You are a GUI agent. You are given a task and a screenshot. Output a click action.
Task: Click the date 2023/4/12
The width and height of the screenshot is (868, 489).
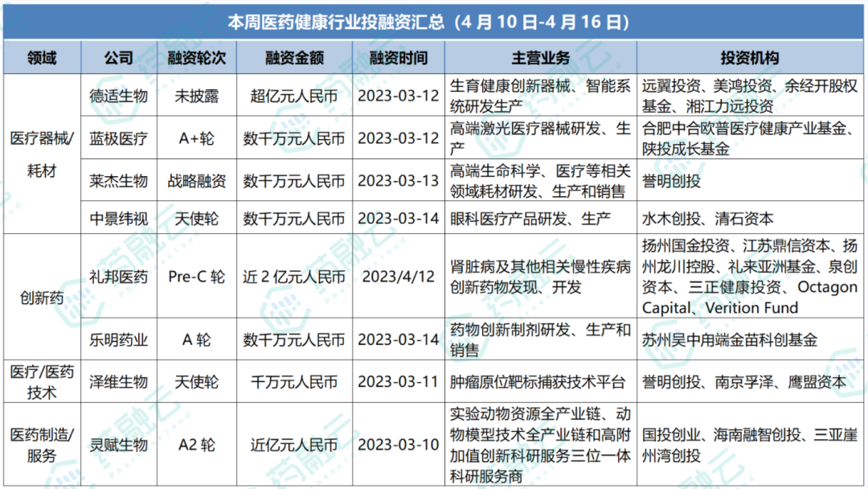[x=398, y=277]
